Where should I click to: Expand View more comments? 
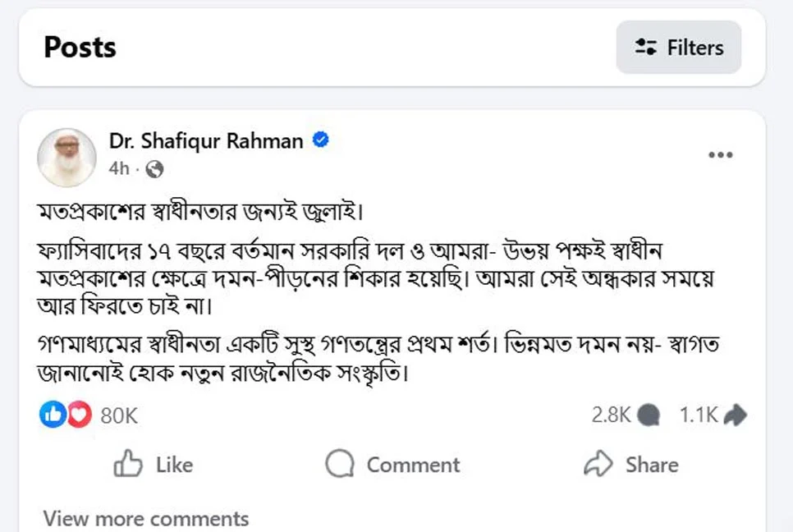coord(146,519)
